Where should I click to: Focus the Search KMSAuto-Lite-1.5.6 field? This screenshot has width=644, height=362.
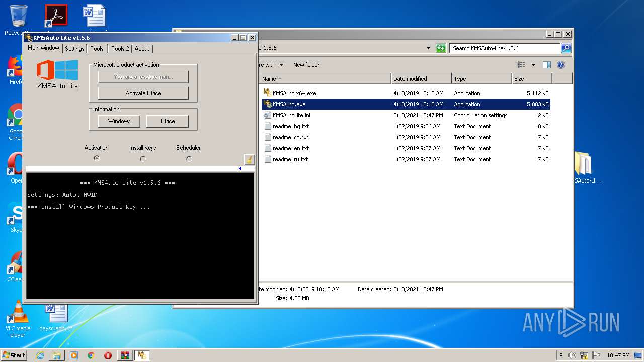click(504, 48)
